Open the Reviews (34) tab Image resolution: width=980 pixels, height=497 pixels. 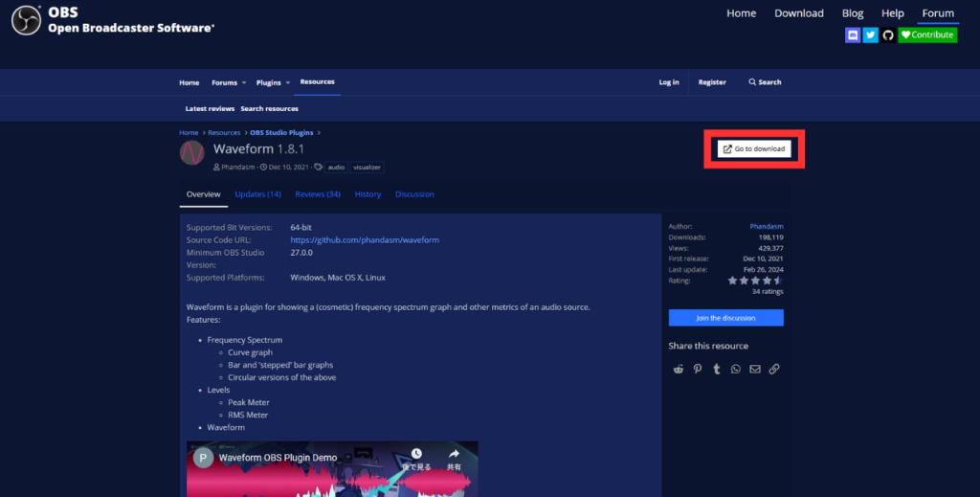click(x=318, y=194)
